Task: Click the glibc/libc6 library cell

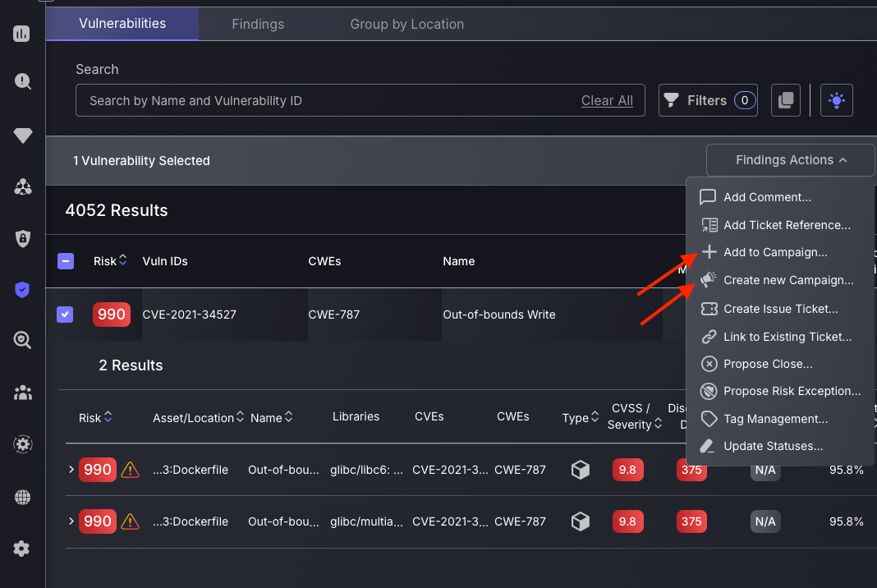Action: (366, 470)
